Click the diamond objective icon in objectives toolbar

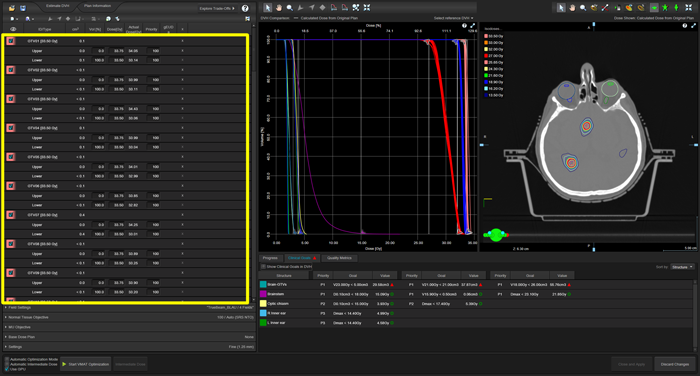point(68,19)
